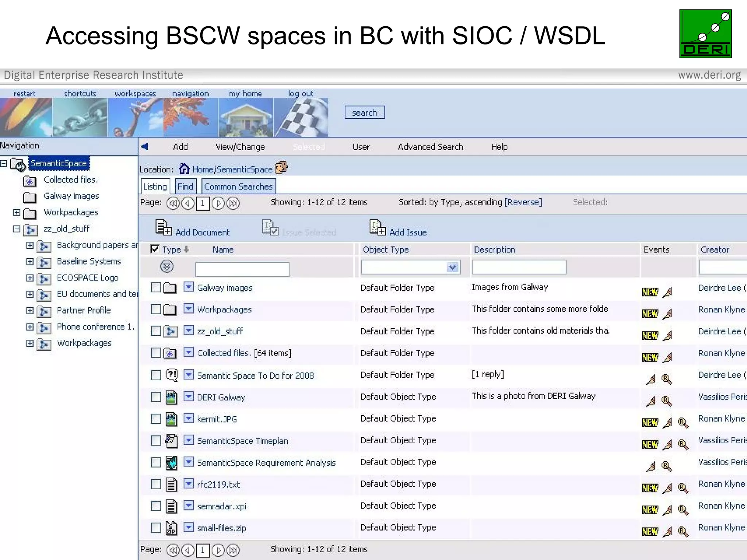
Task: Open the shortcuts chain icon
Action: [x=80, y=117]
